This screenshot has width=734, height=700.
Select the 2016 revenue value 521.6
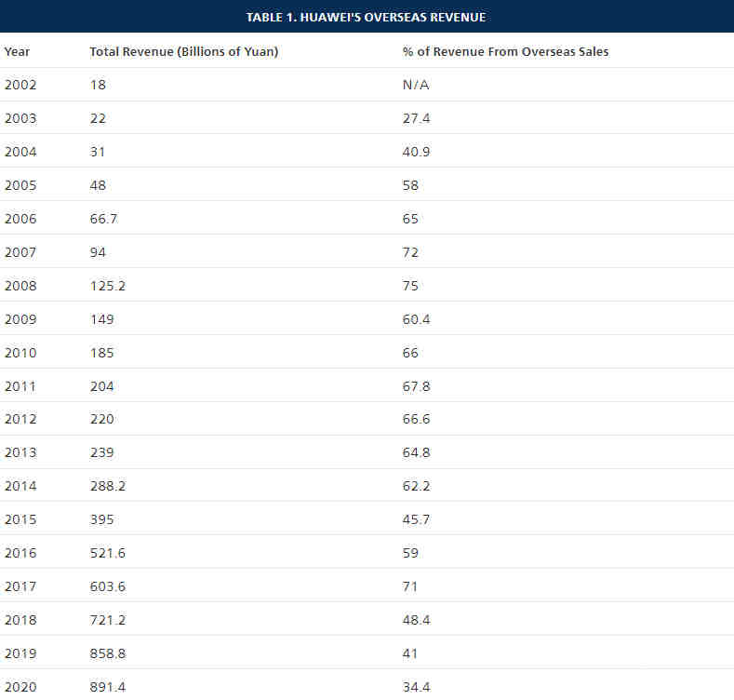pos(108,553)
